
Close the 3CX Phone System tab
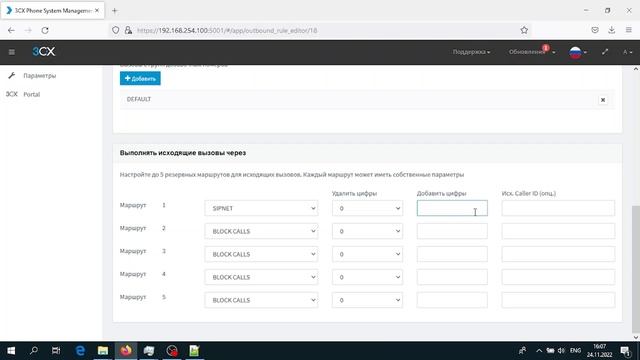[x=97, y=11]
